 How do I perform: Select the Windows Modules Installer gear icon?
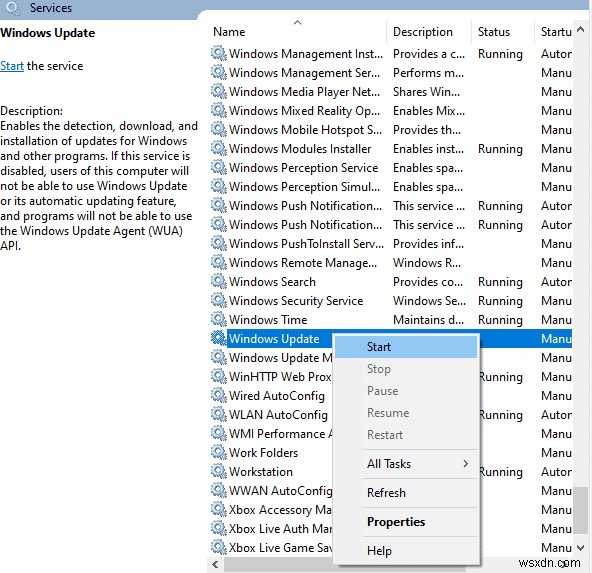219,148
